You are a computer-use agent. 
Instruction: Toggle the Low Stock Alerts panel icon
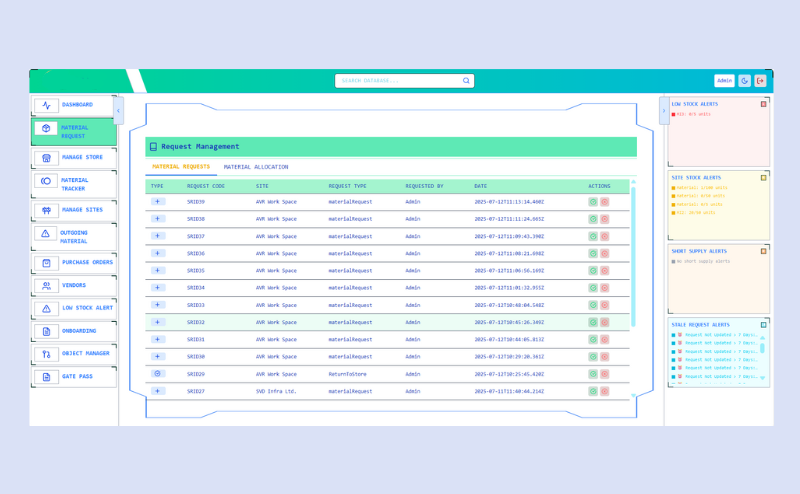(764, 104)
